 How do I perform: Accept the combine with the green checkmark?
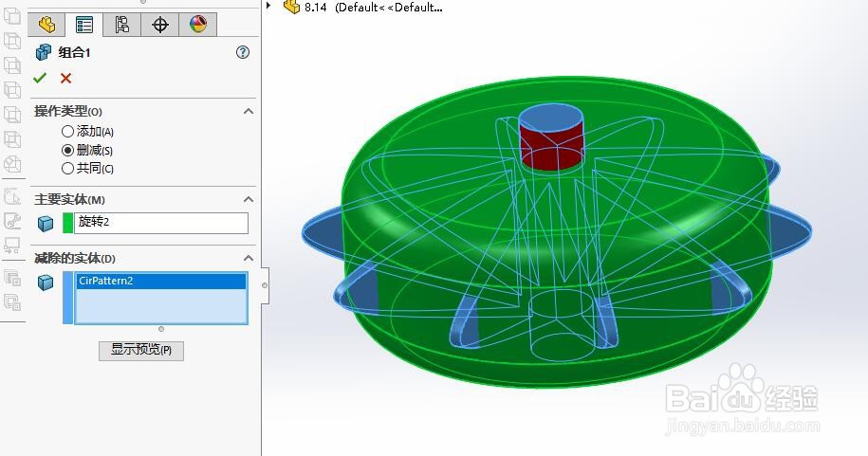pyautogui.click(x=39, y=78)
